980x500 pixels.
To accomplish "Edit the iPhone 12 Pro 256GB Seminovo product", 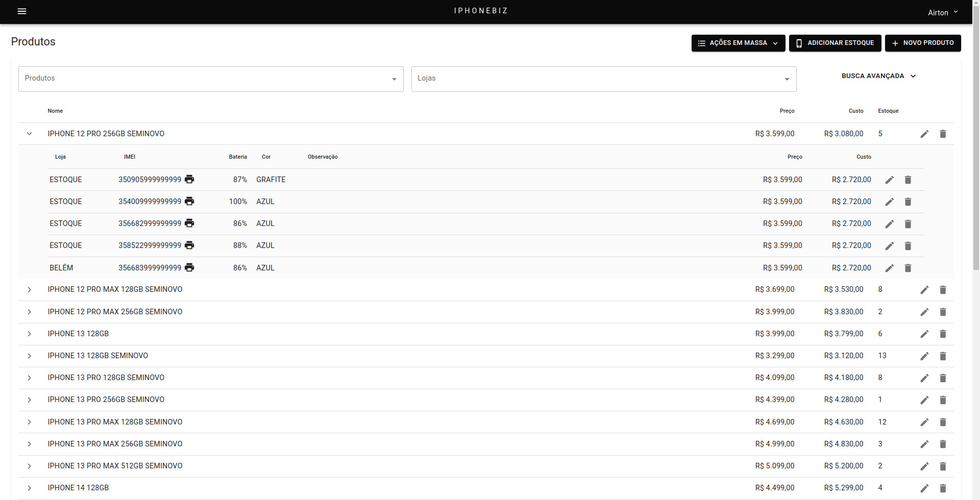I will tap(924, 134).
